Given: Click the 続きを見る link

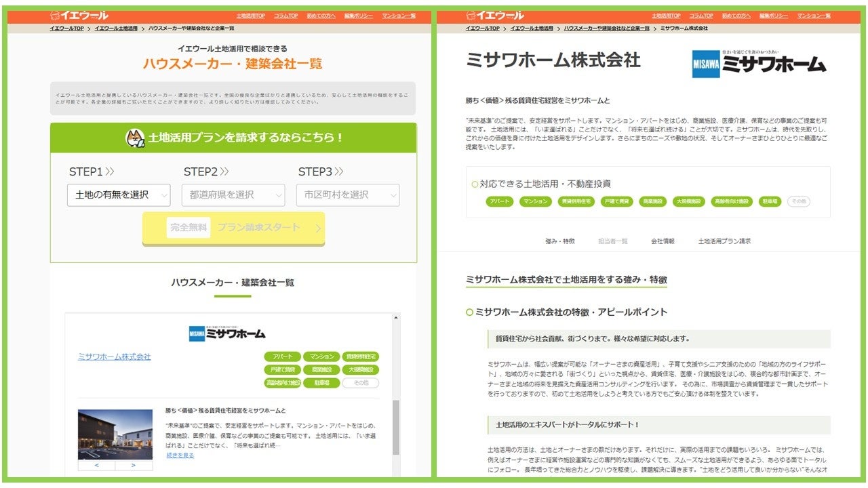Looking at the screenshot, I should point(180,455).
